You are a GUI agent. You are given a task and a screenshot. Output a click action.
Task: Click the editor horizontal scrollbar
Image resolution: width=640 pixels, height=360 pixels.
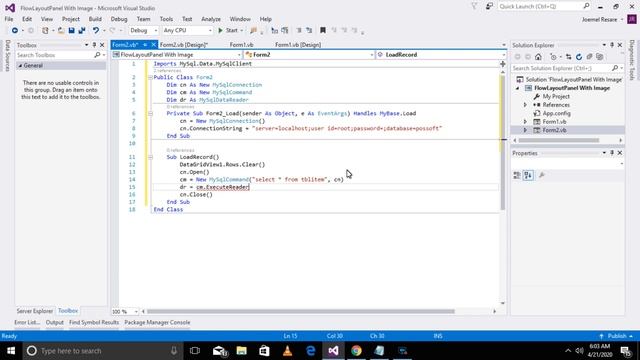(x=301, y=311)
